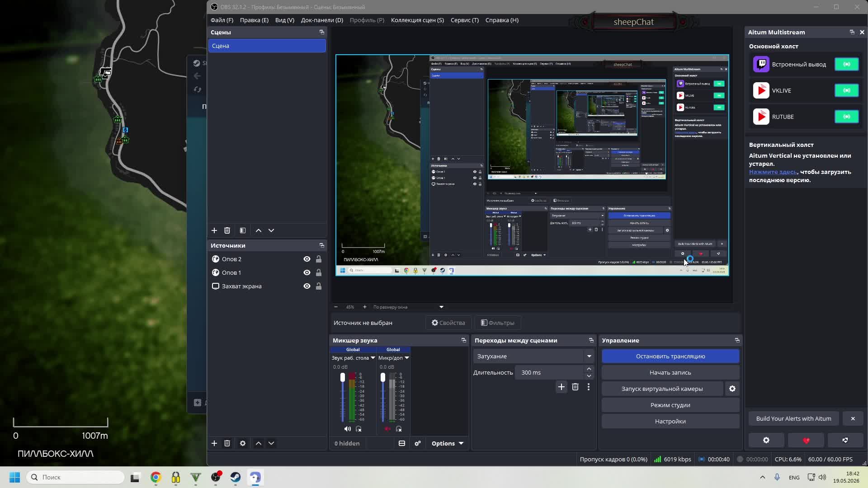Move the source down in Sources toolbar
868x488 pixels.
(x=271, y=443)
